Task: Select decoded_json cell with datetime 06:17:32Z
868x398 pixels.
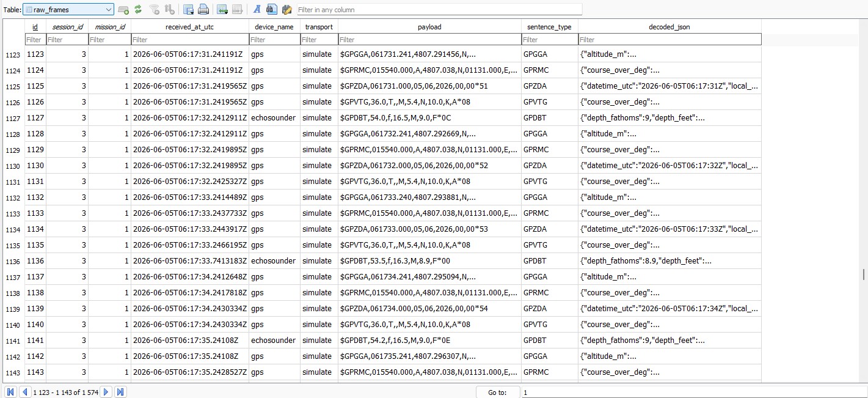Action: [669, 166]
